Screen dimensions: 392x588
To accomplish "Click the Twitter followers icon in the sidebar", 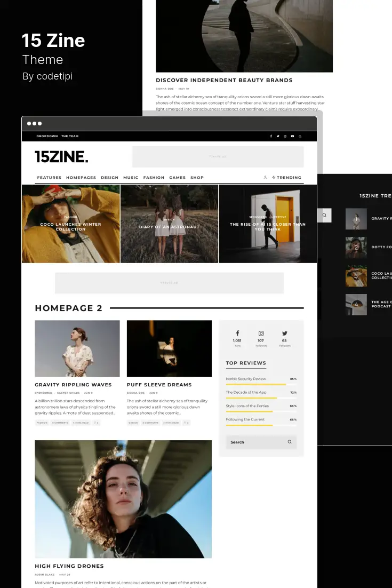I will point(285,333).
